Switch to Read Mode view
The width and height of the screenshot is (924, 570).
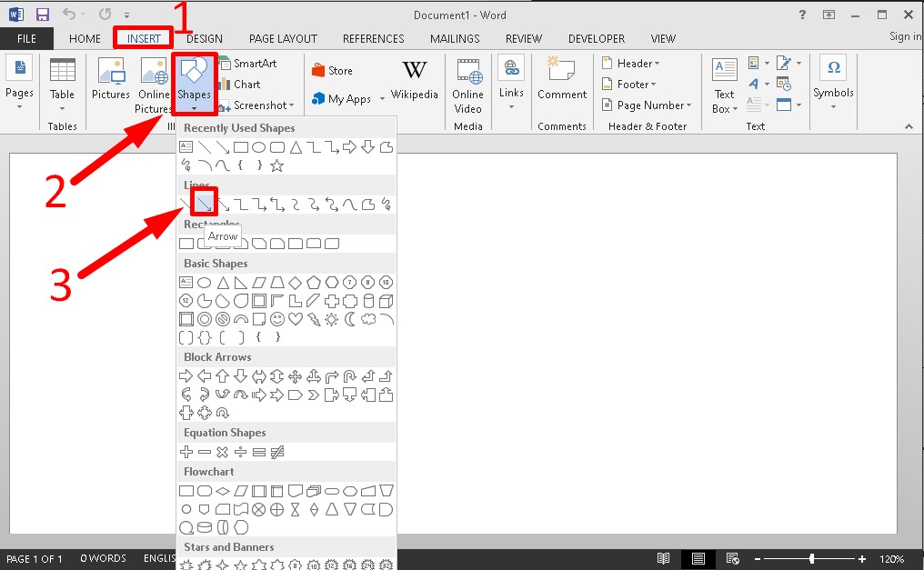[x=664, y=558]
